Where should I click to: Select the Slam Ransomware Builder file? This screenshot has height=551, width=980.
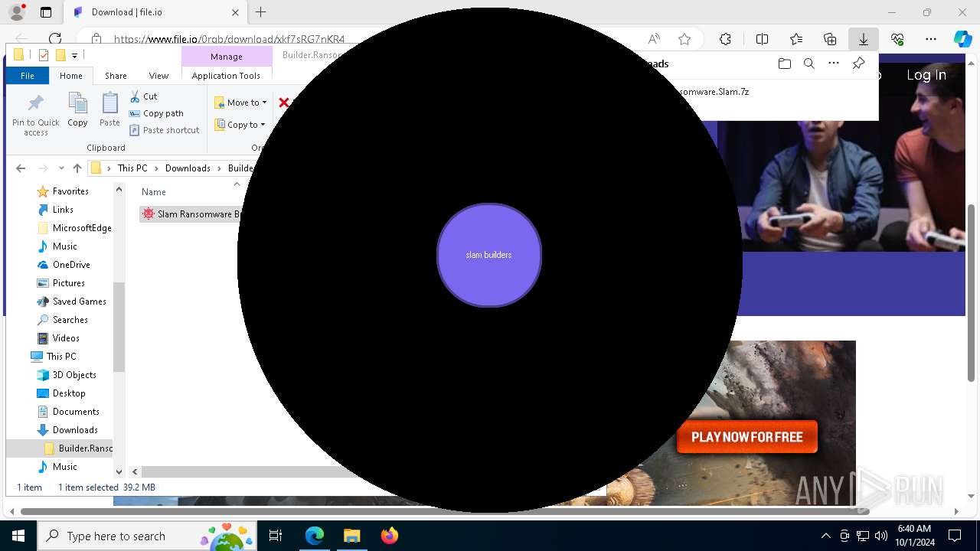191,214
